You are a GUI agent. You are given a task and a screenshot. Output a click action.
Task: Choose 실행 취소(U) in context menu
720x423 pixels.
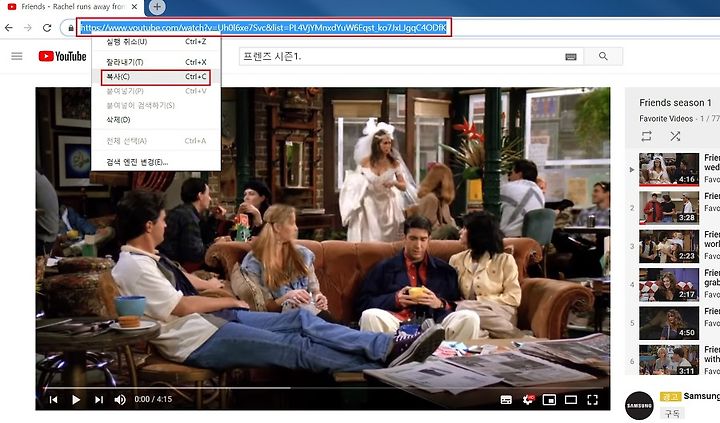click(156, 42)
